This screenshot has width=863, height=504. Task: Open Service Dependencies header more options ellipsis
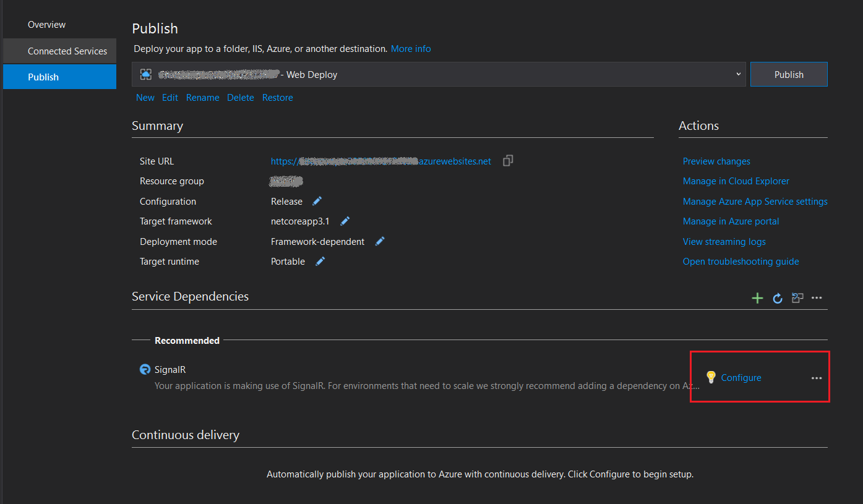click(x=817, y=298)
